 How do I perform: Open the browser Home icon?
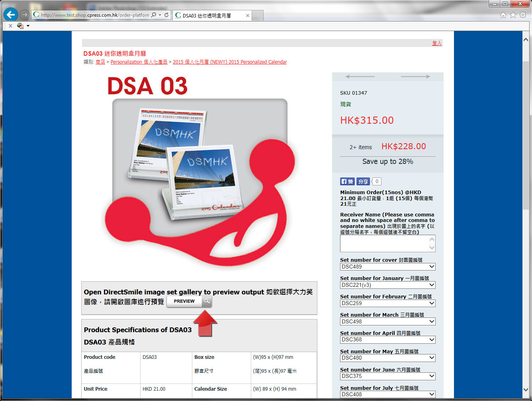tap(503, 15)
